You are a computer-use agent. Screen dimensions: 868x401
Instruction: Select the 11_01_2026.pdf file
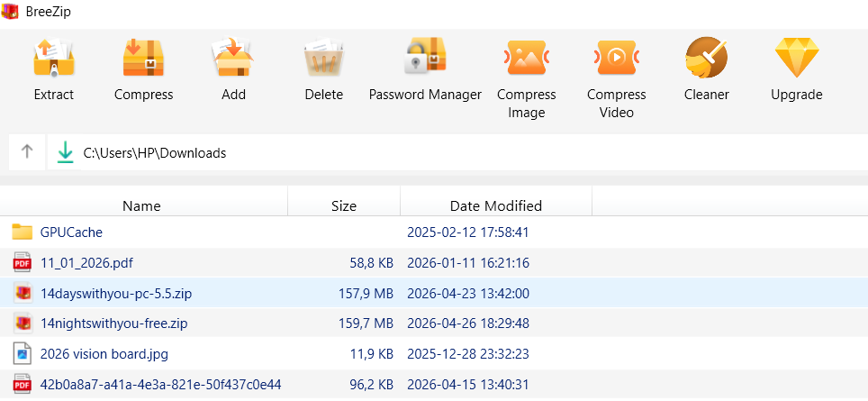86,263
